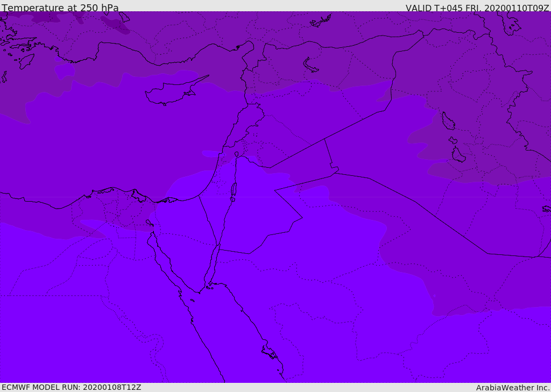Viewport: 551px width, 392px height.
Task: Click the 'ArabiaWeather Inc' credit text
Action: click(x=512, y=388)
